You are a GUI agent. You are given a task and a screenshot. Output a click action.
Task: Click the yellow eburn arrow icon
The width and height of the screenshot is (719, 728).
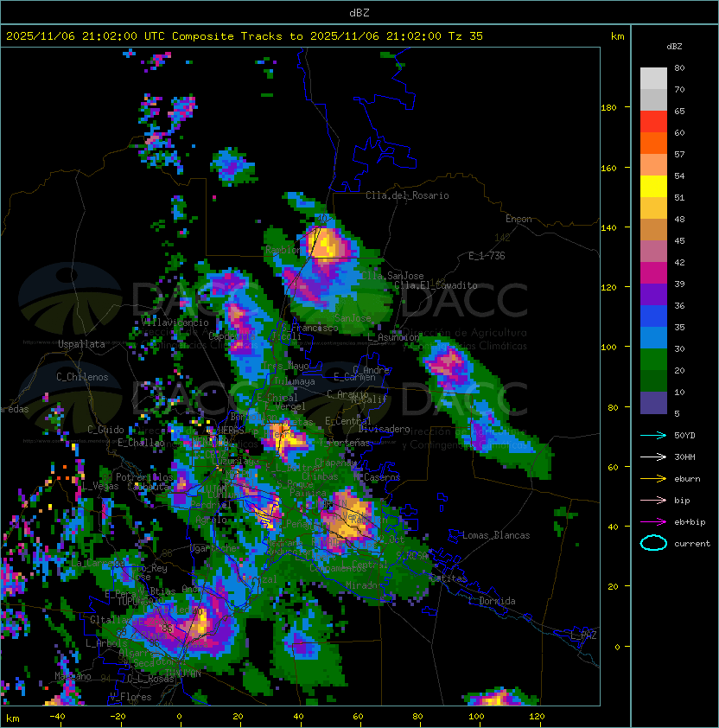653,478
